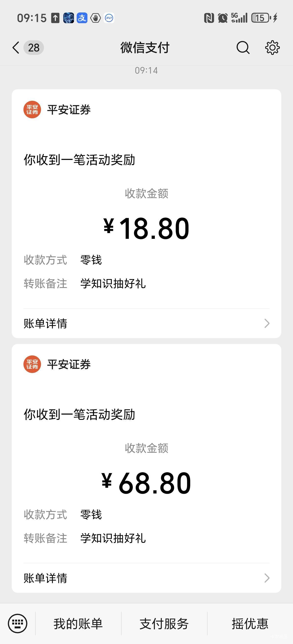Tap the alarm clock status icon
Viewport: 293px width, 644px height.
(x=223, y=18)
